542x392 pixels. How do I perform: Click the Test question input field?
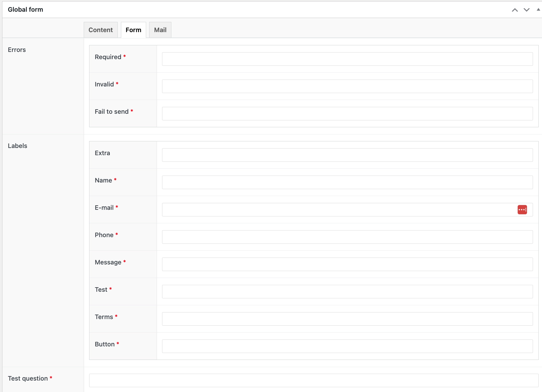(314, 381)
